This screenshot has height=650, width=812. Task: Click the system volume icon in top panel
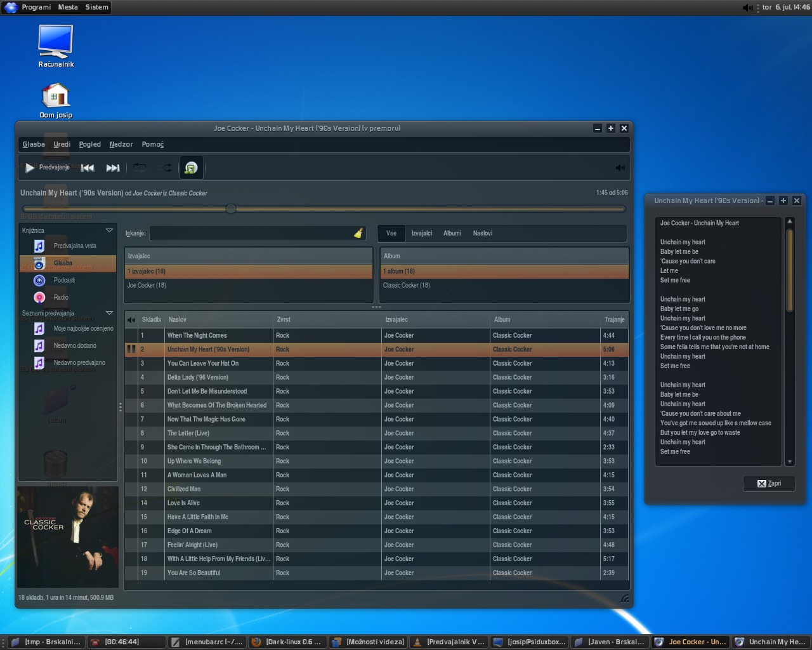point(747,8)
